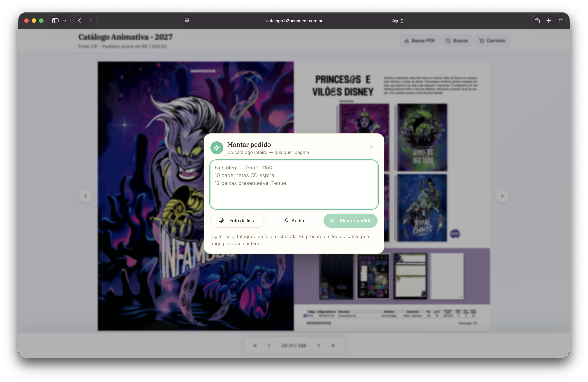Click the Infamous Ursula cover page
The width and height of the screenshot is (588, 382).
pos(196,196)
